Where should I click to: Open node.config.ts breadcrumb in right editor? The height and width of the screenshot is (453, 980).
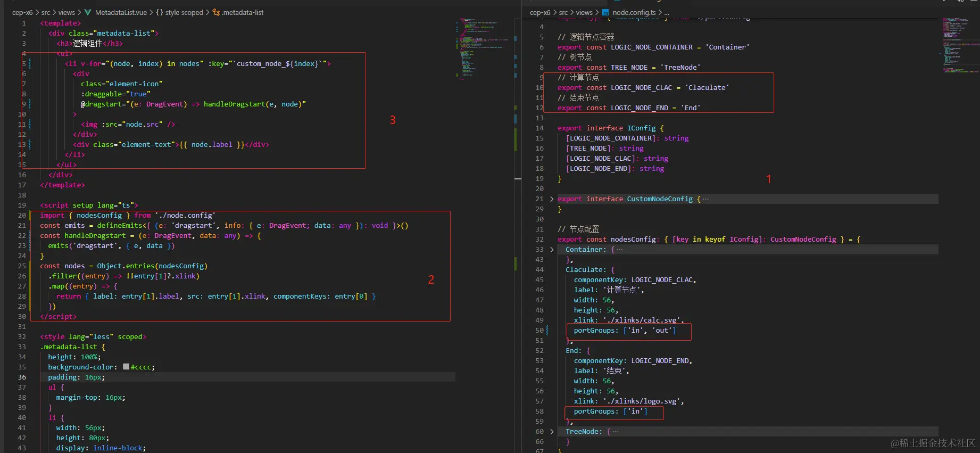(634, 12)
